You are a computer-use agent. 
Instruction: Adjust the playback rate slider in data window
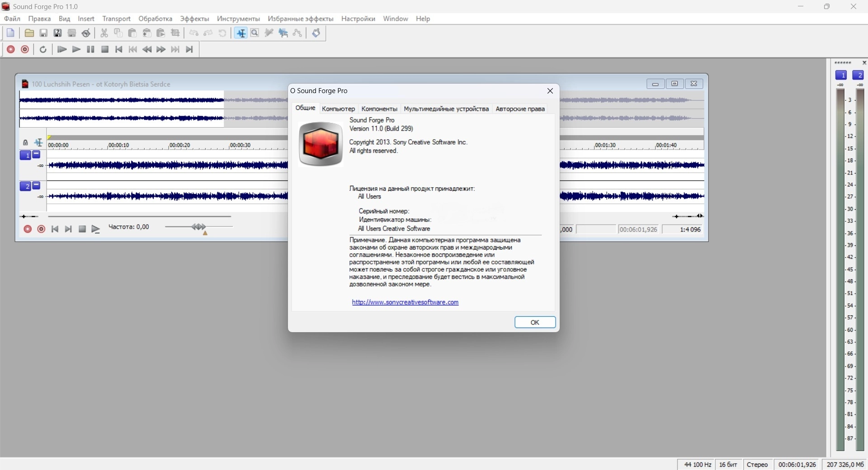click(x=199, y=227)
